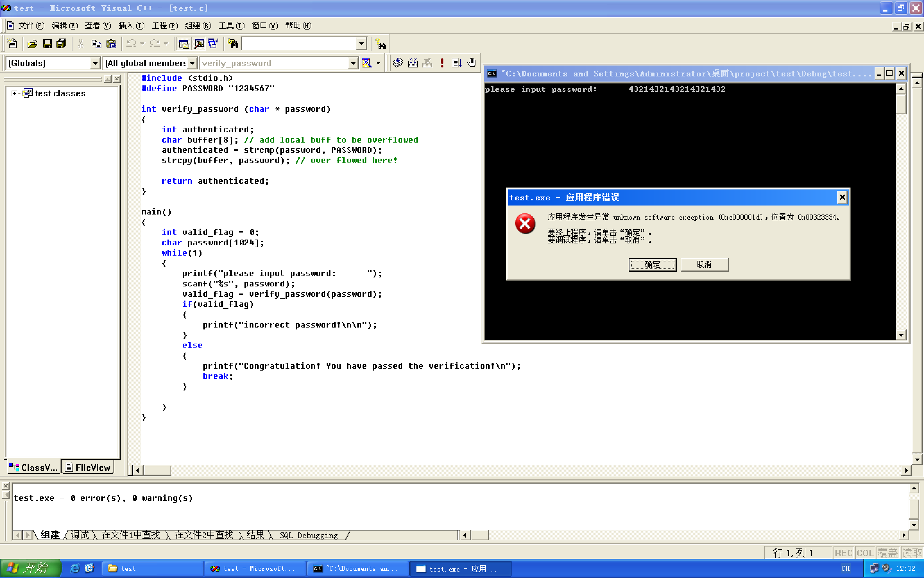Open the WizardBar actions dropdown arrow

click(378, 63)
